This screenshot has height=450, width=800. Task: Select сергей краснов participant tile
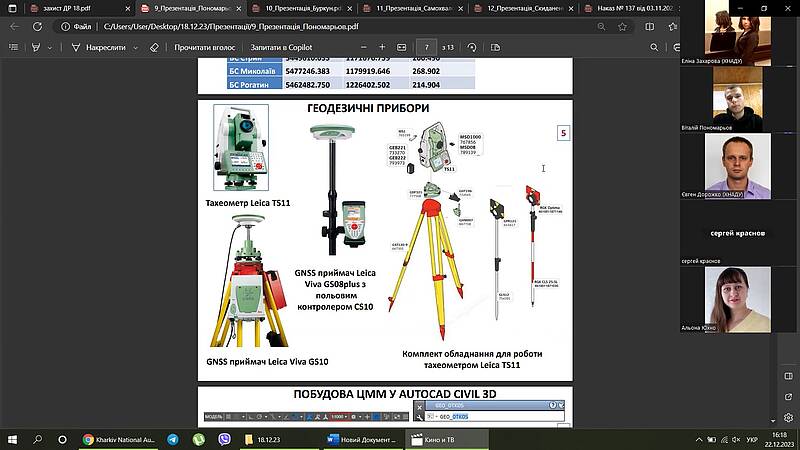click(x=738, y=233)
